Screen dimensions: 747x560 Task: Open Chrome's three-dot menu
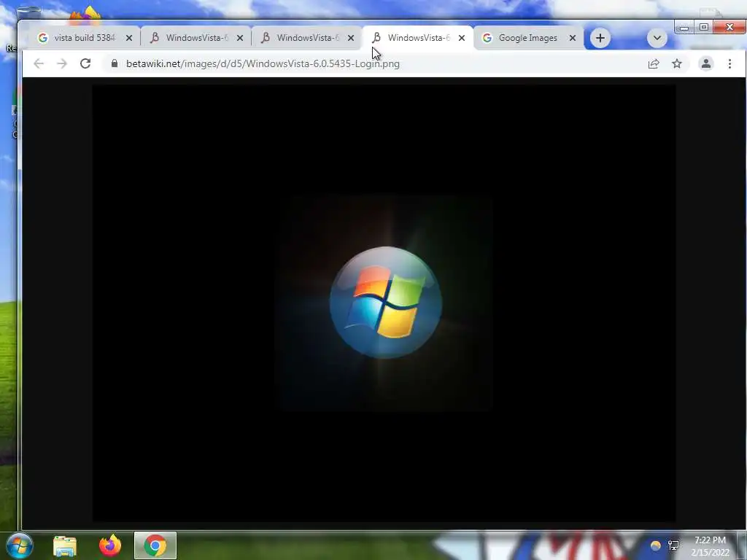[729, 63]
